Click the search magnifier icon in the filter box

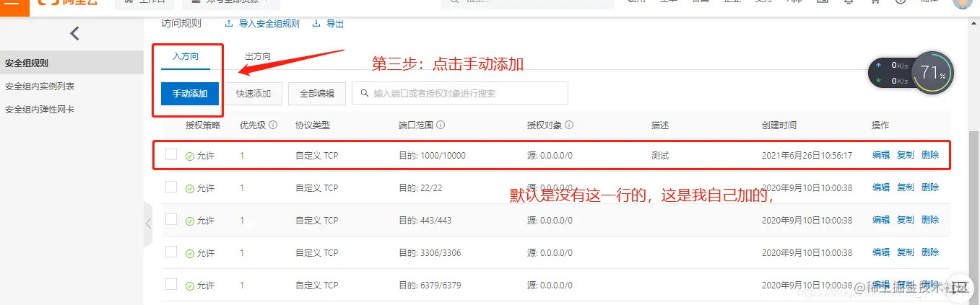point(363,94)
